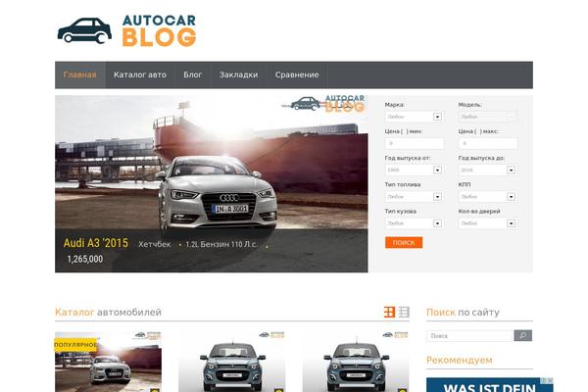588x392 pixels.
Task: Click the 1,265,000 price text
Action: click(x=84, y=259)
